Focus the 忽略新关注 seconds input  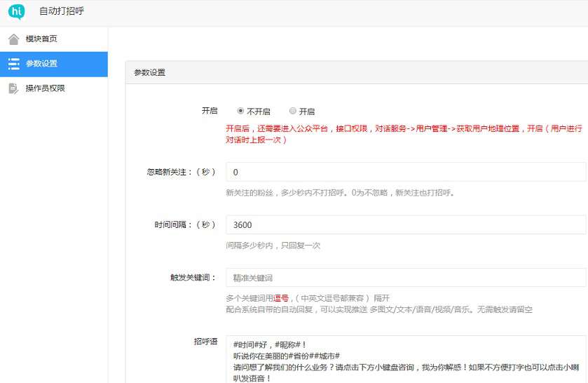406,172
